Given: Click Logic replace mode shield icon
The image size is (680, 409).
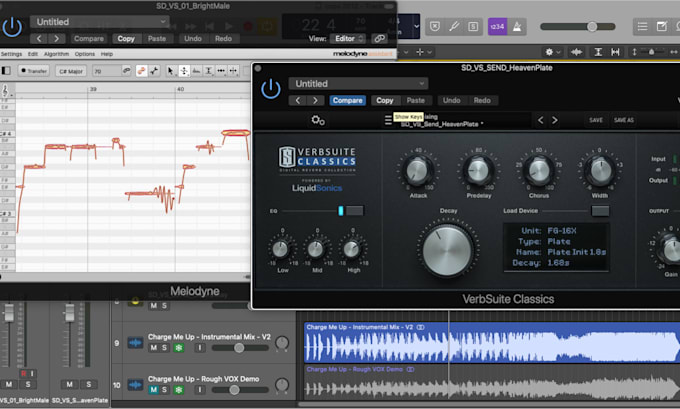Looking at the screenshot, I should 435,26.
